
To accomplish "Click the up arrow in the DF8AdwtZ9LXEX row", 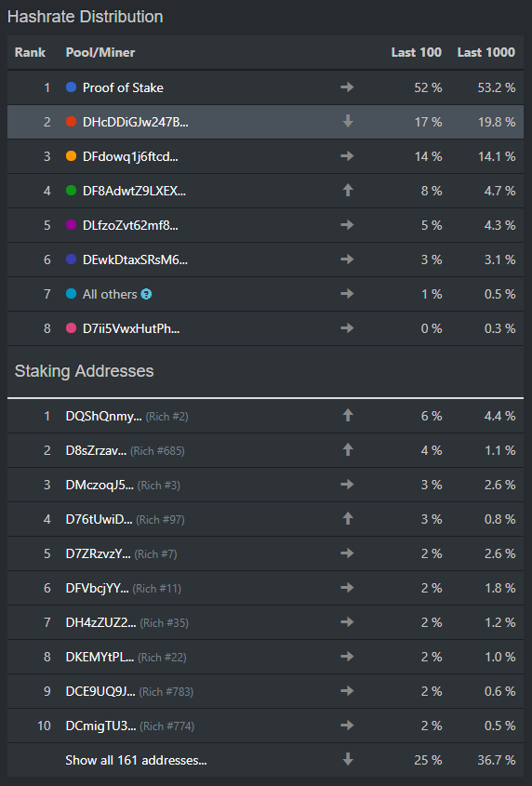I will [x=348, y=191].
